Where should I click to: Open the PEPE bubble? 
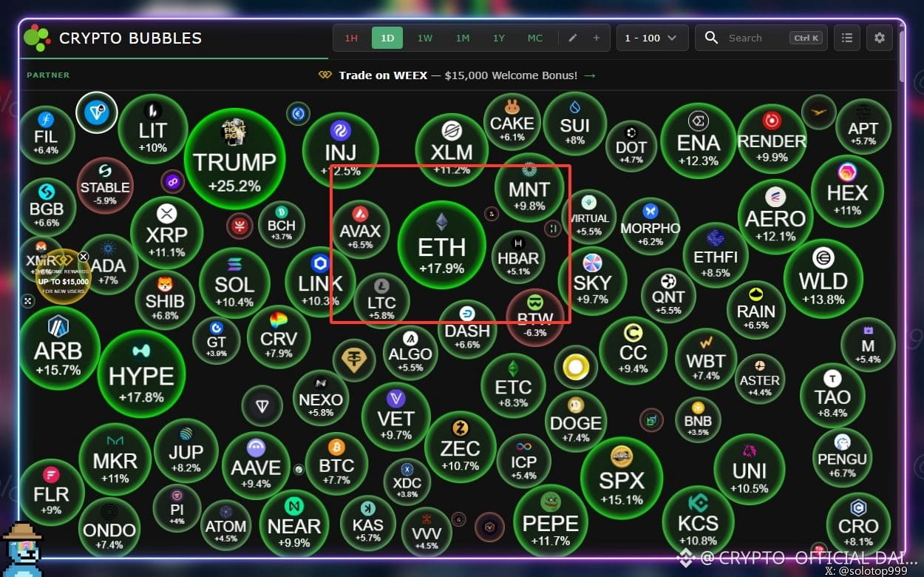point(551,520)
